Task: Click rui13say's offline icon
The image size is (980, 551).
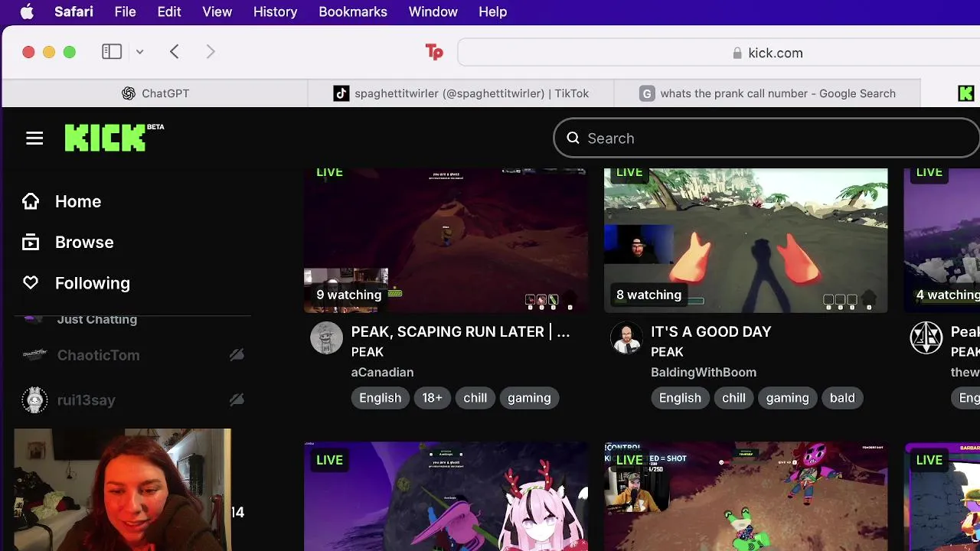Action: coord(237,399)
